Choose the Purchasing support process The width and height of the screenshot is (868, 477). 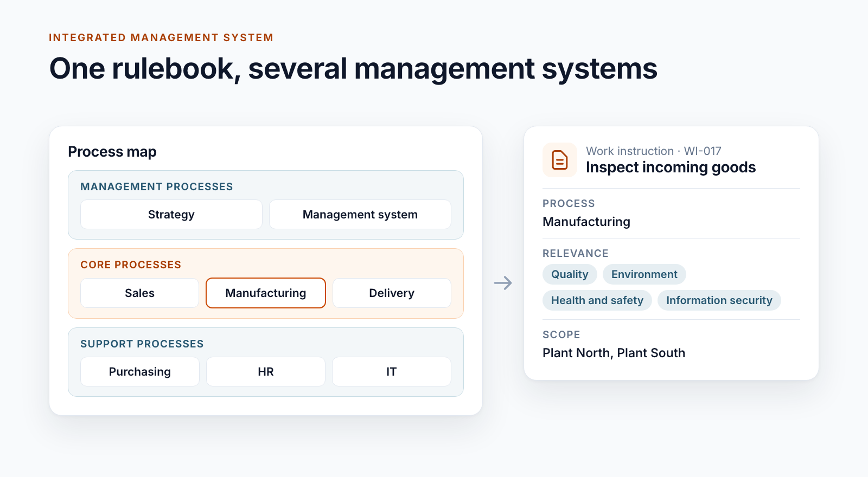[140, 372]
